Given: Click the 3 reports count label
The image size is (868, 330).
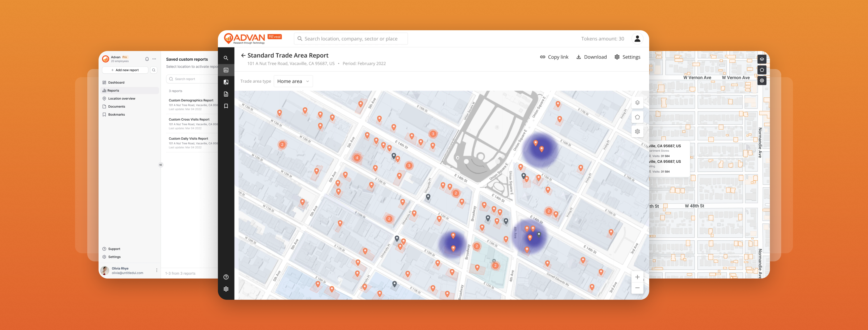Looking at the screenshot, I should coord(176,91).
